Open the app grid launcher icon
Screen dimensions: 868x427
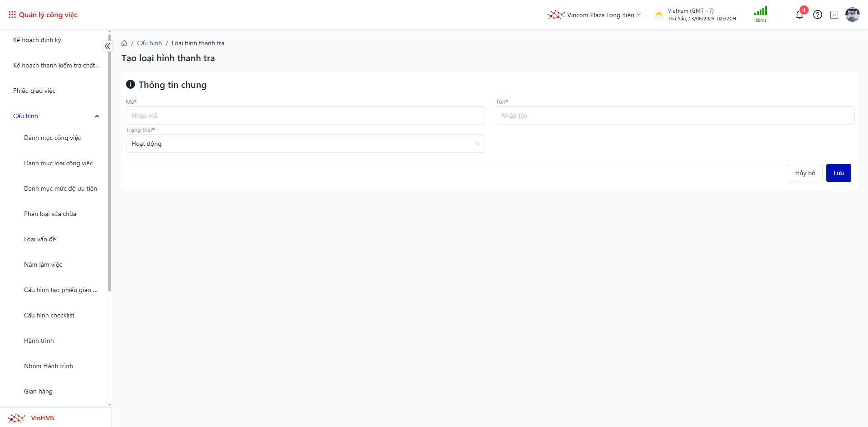pos(12,14)
